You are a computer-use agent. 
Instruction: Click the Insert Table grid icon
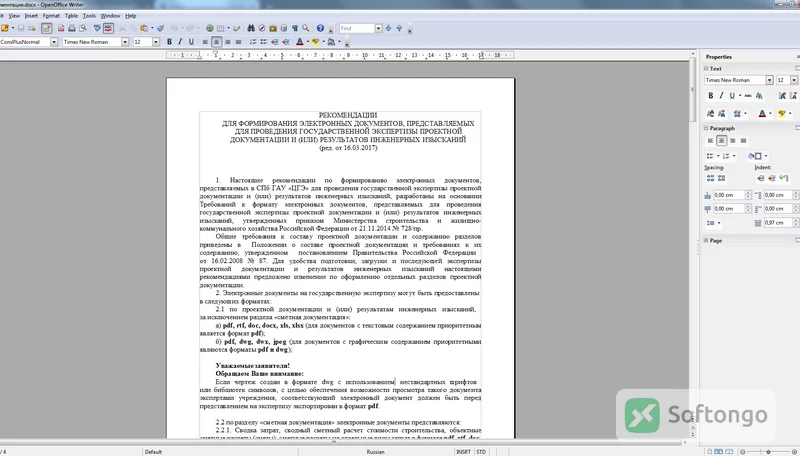click(220, 29)
